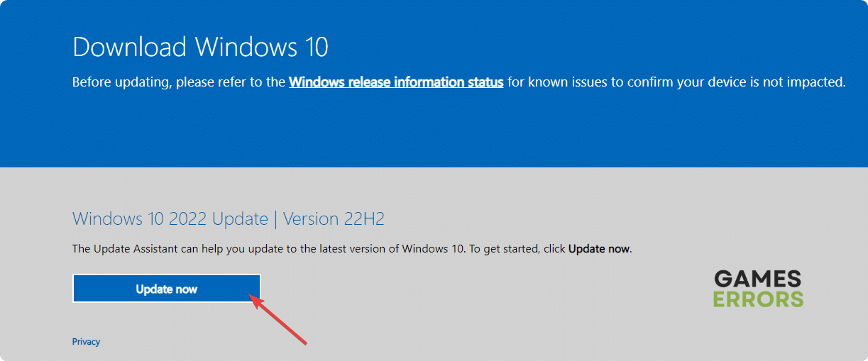Click the words 'The Update Assistant' in description

pyautogui.click(x=117, y=249)
